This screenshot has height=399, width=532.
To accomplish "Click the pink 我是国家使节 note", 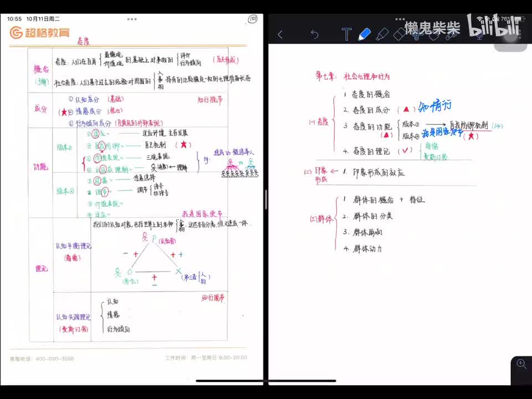I will click(x=202, y=214).
